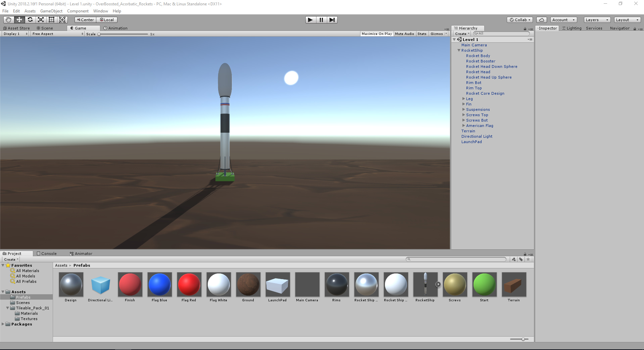Toggle Local handle rotation button
The height and width of the screenshot is (350, 644).
click(107, 20)
